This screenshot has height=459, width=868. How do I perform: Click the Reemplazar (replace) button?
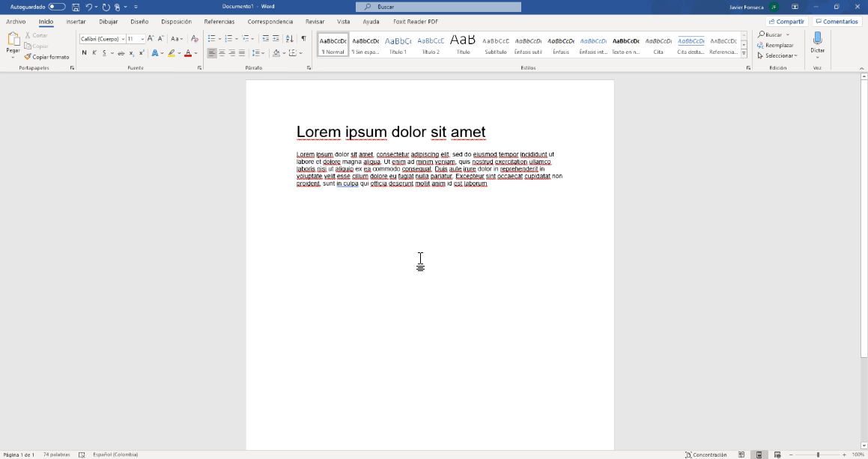click(x=776, y=46)
